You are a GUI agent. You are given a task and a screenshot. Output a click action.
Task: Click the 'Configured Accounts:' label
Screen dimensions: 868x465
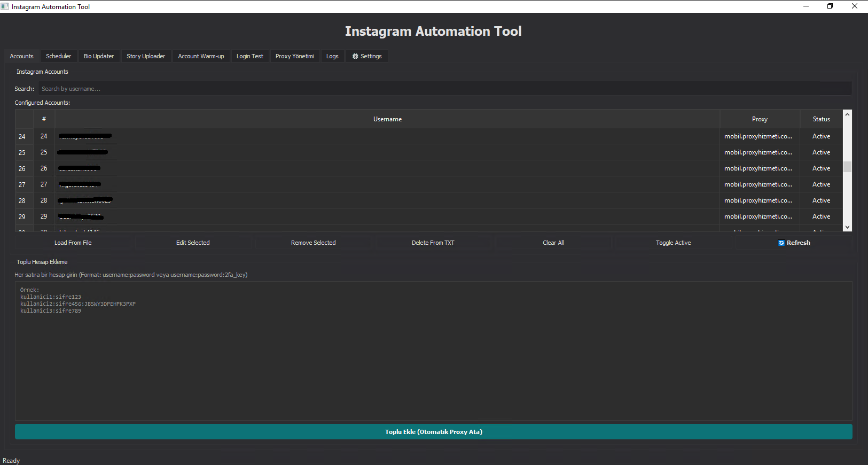pos(42,103)
